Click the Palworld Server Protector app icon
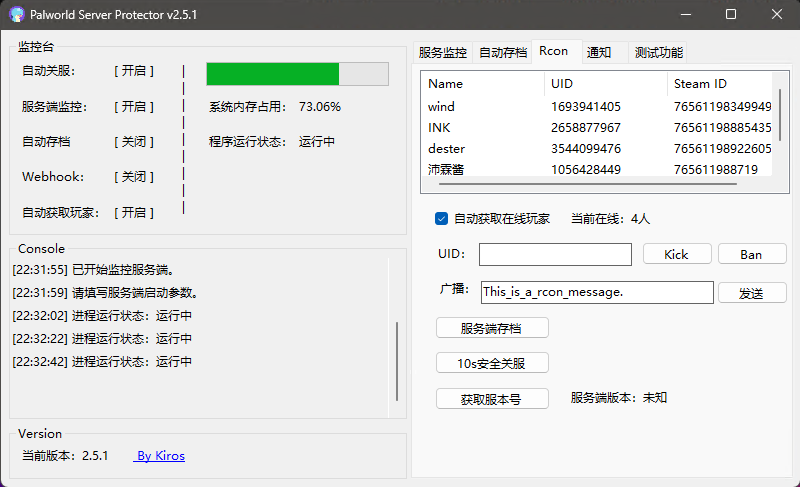This screenshot has width=800, height=487. 17,14
